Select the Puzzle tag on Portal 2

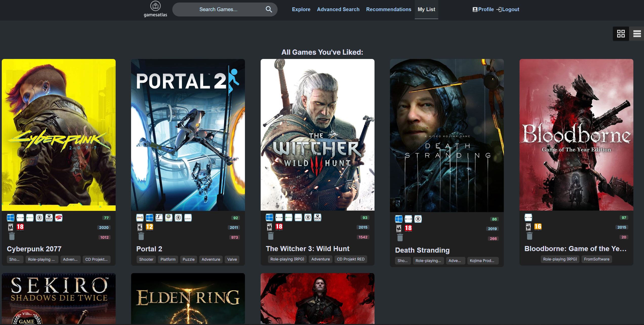[x=189, y=259]
